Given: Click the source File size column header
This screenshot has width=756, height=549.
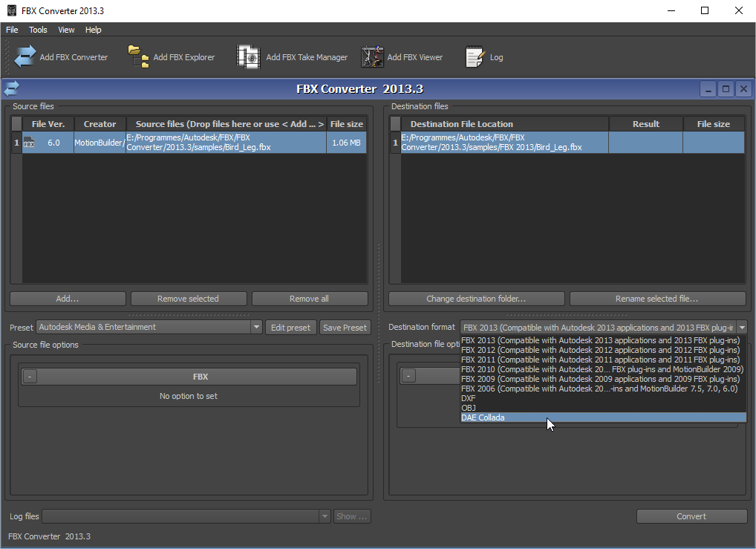Looking at the screenshot, I should pos(347,124).
